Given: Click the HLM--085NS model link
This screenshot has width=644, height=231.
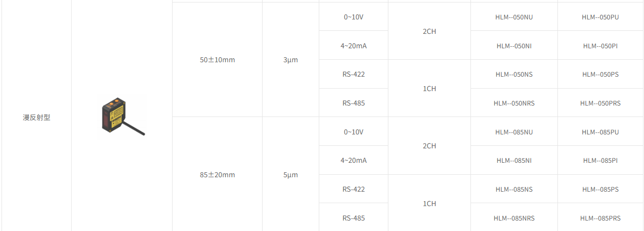Looking at the screenshot, I should 514,189.
